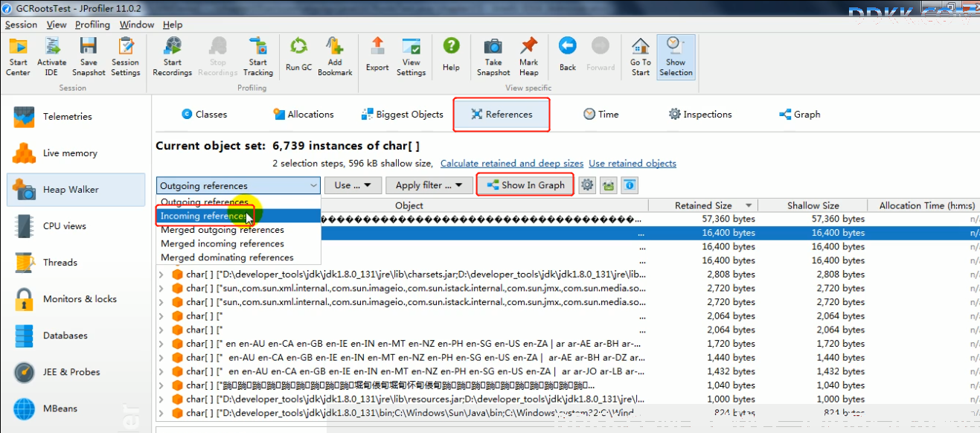Click the Activate IDE icon
This screenshot has height=433, width=980.
52,57
